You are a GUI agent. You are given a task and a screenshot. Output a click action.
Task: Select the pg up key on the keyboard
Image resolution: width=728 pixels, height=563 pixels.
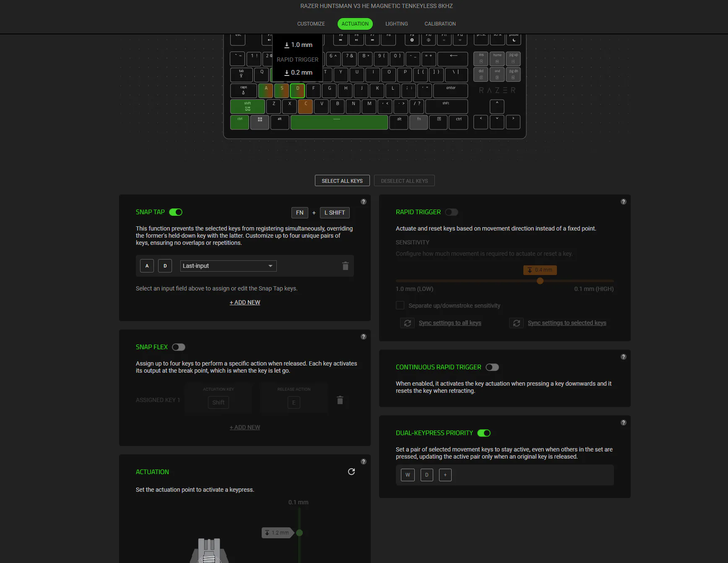[513, 59]
